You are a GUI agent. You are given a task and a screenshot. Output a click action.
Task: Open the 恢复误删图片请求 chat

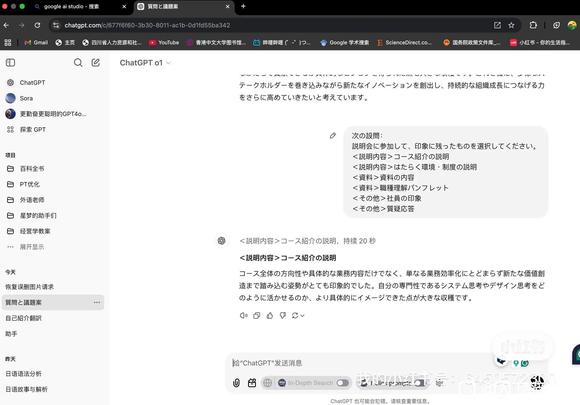click(53, 287)
